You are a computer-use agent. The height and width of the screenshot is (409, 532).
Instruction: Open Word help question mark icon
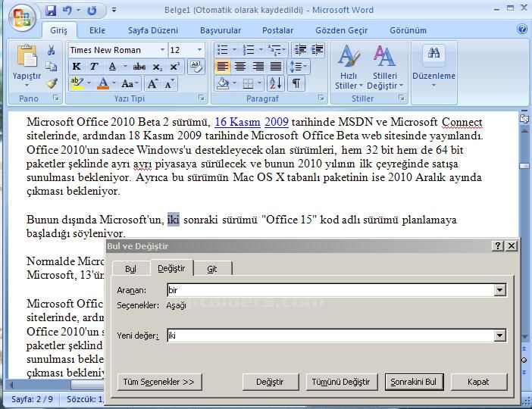pos(522,30)
